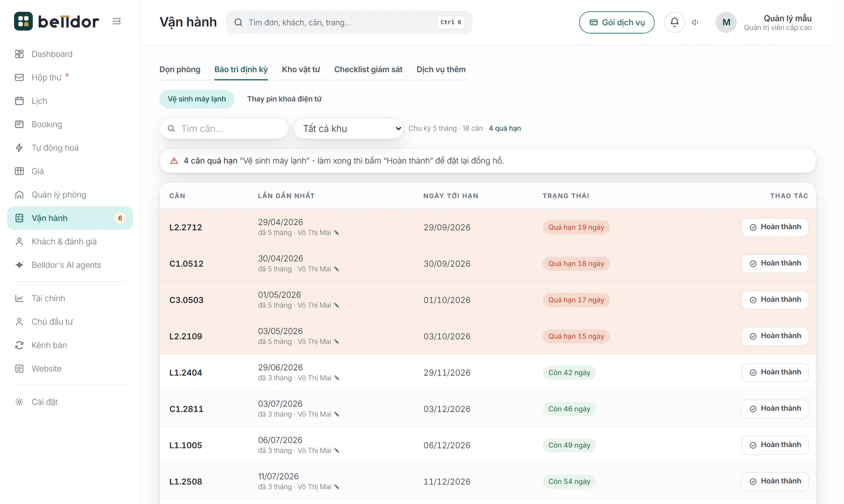Switch to Dịch vụ thêm tab
Image resolution: width=844 pixels, height=504 pixels.
[441, 70]
